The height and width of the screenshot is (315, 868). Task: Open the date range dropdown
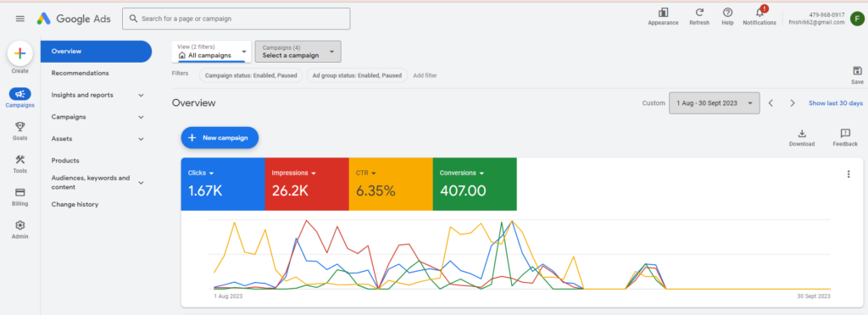click(714, 102)
